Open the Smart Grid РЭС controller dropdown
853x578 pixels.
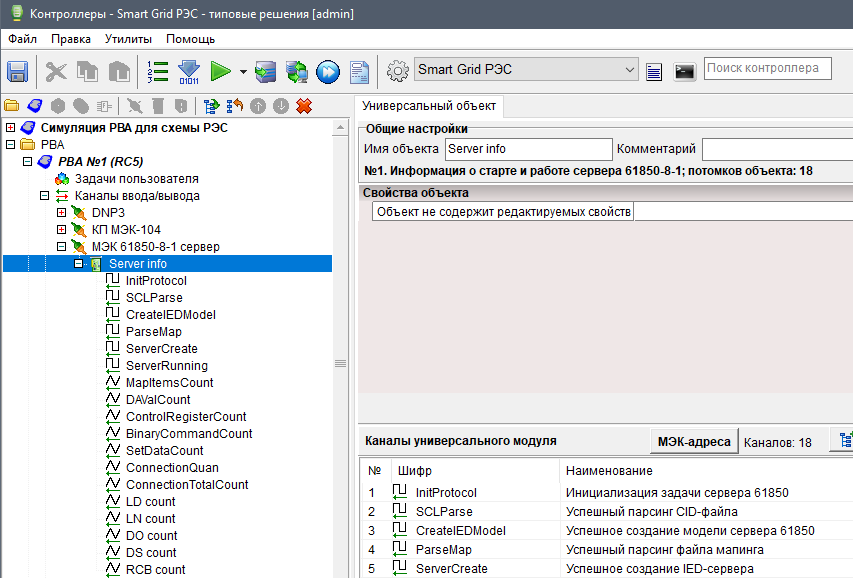[629, 70]
